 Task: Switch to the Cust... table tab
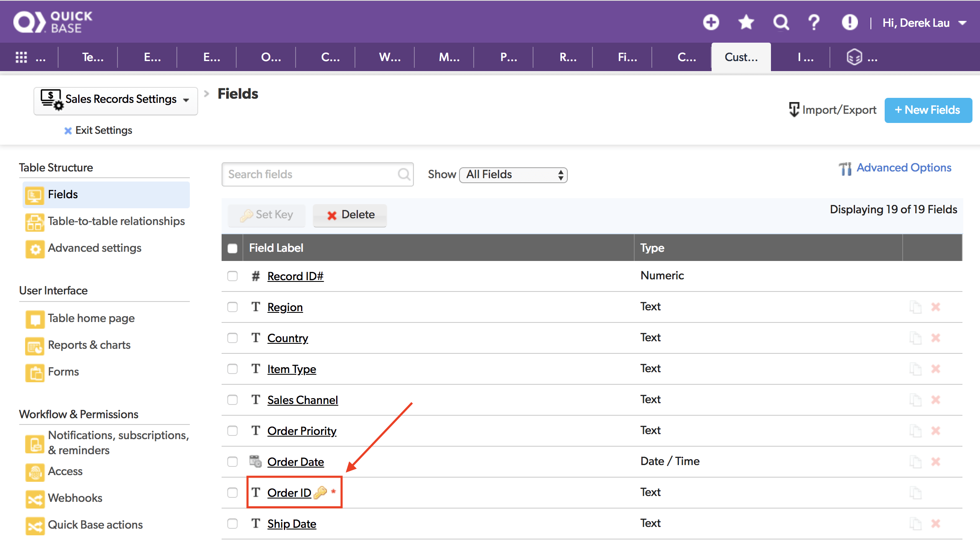click(x=741, y=57)
